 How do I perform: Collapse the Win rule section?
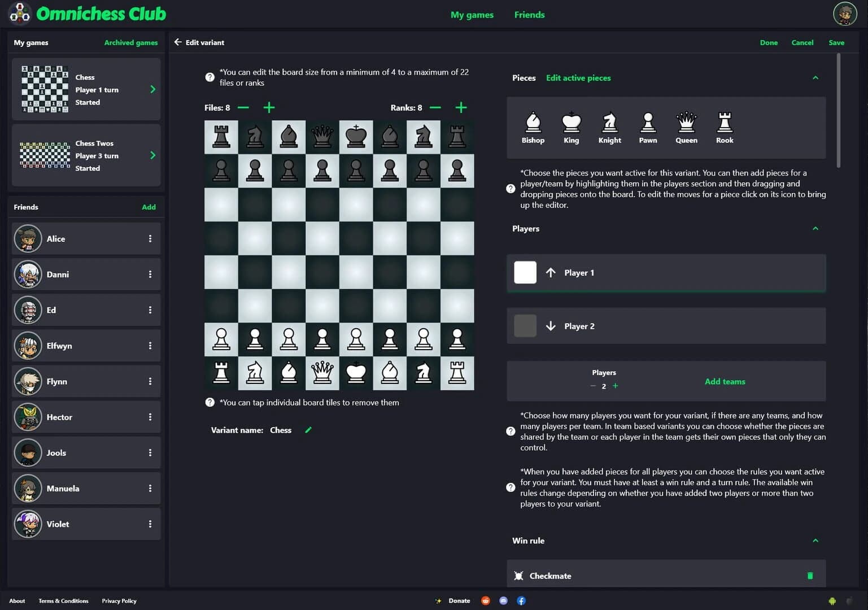[x=815, y=541]
